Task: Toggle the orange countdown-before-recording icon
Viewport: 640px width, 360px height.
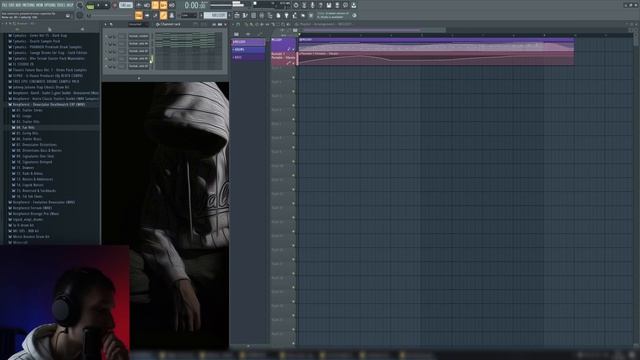Action: pos(155,5)
